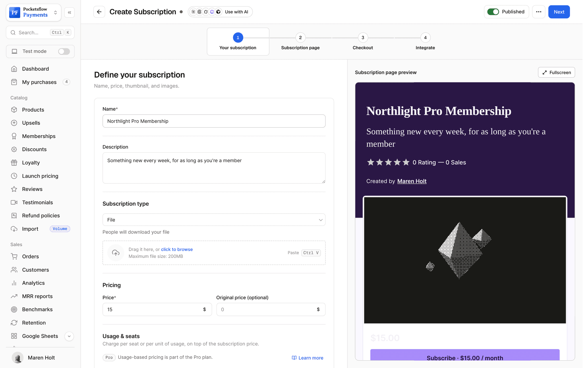The width and height of the screenshot is (588, 368).
Task: Click into the Description text area
Action: 214,168
